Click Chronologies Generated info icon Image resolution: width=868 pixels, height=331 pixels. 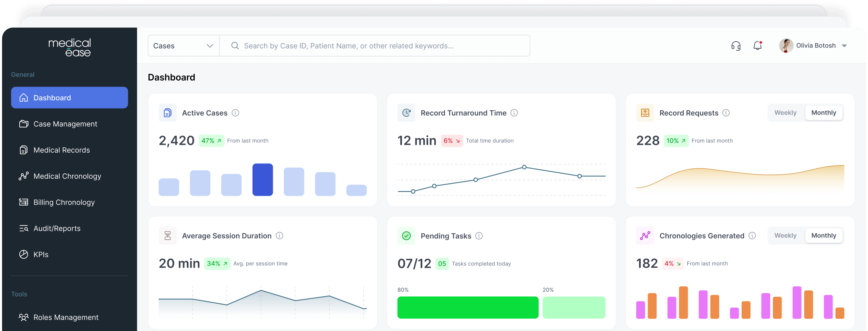click(x=752, y=236)
